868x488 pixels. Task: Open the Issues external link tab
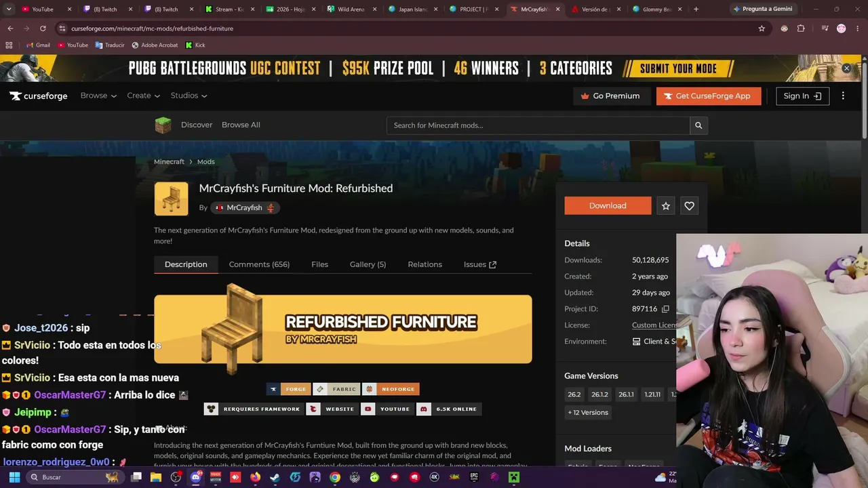(480, 264)
